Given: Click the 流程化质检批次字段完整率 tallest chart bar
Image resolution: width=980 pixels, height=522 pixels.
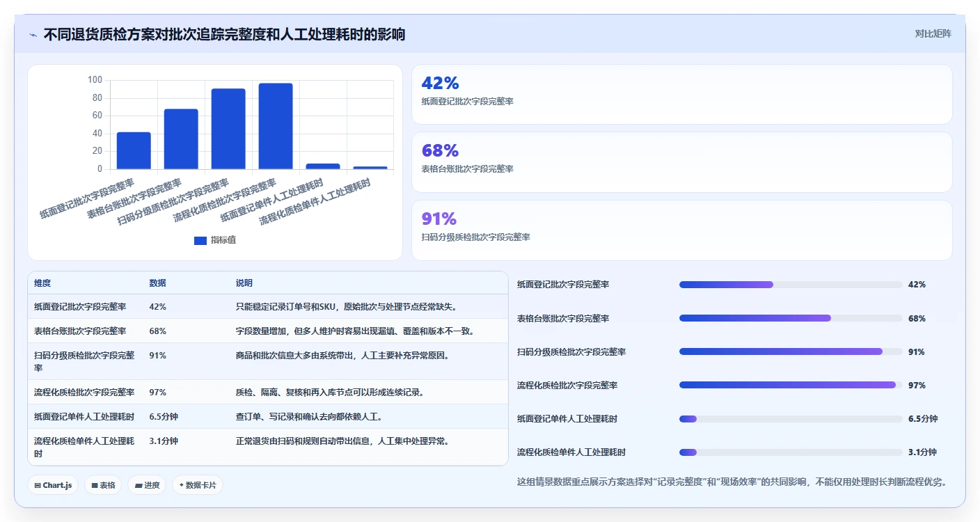Looking at the screenshot, I should pos(276,126).
